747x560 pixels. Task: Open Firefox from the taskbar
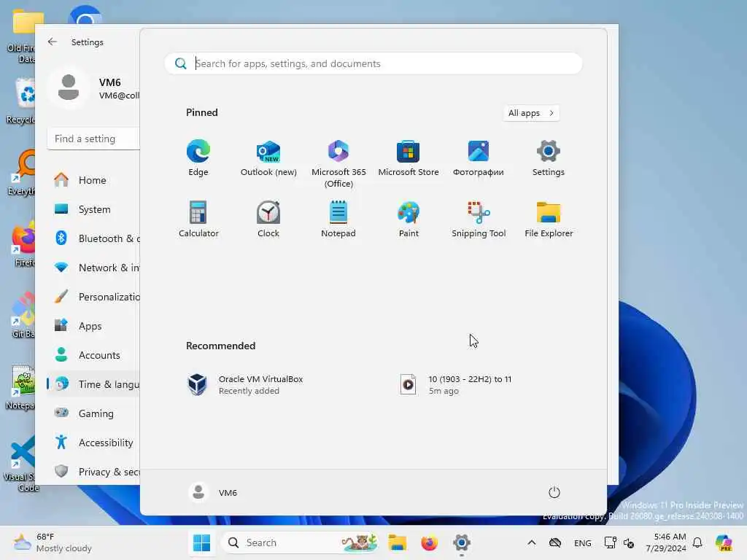tap(429, 542)
